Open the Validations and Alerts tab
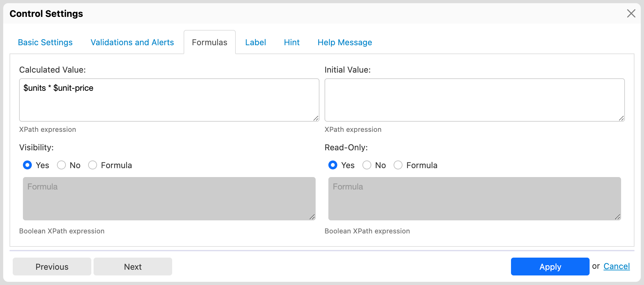Image resolution: width=644 pixels, height=285 pixels. pos(132,42)
